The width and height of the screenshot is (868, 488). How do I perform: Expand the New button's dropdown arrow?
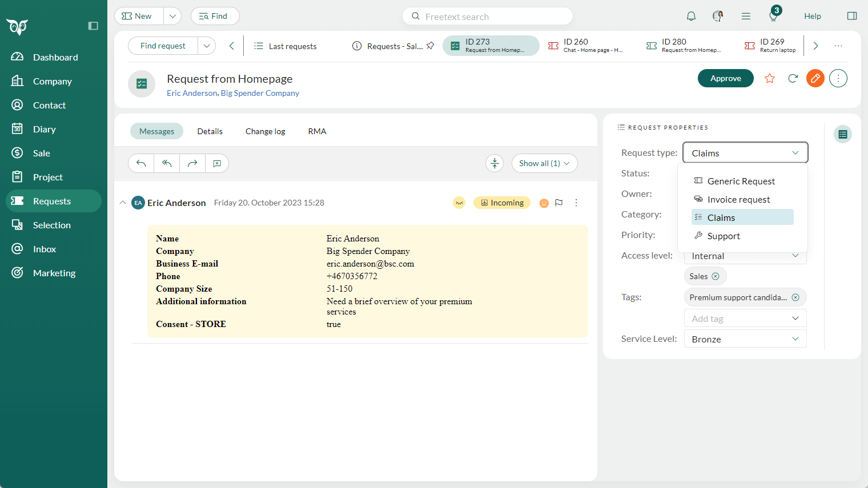pos(172,15)
